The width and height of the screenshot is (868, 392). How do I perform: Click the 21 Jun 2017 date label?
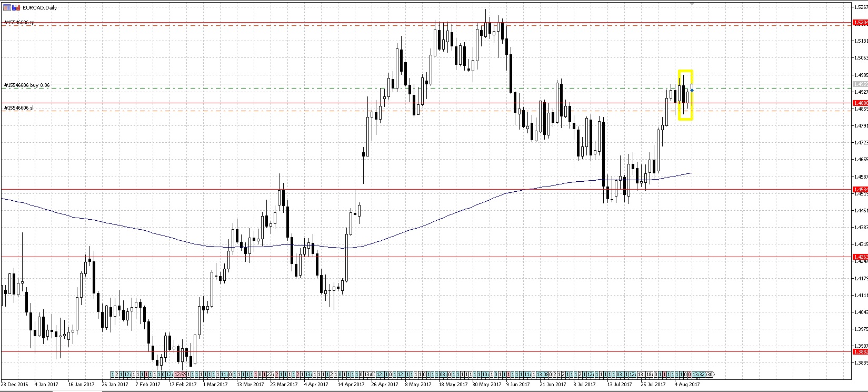[553, 384]
